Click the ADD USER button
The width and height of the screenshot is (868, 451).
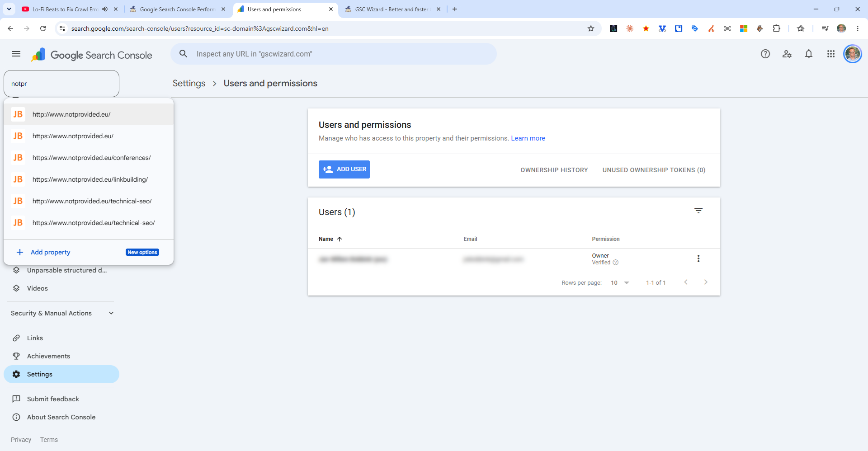[344, 169]
